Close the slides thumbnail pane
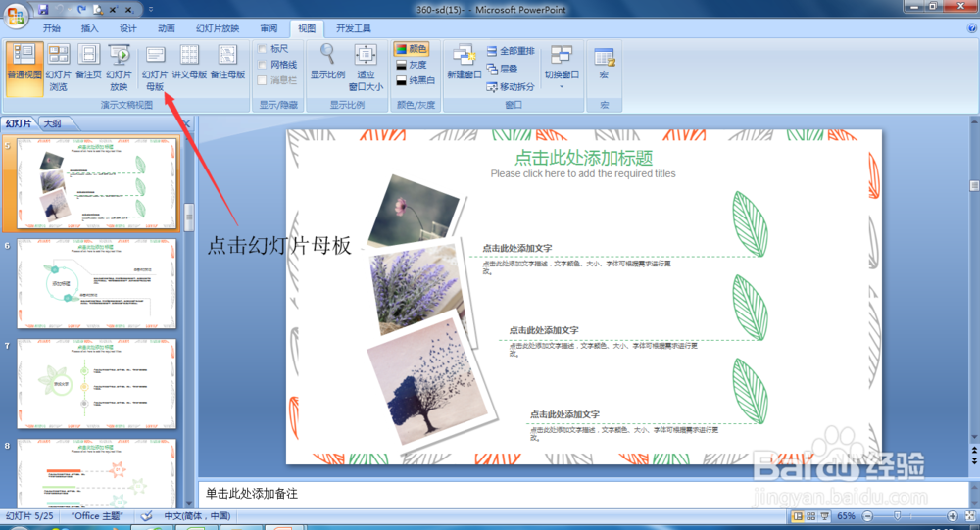 point(185,123)
